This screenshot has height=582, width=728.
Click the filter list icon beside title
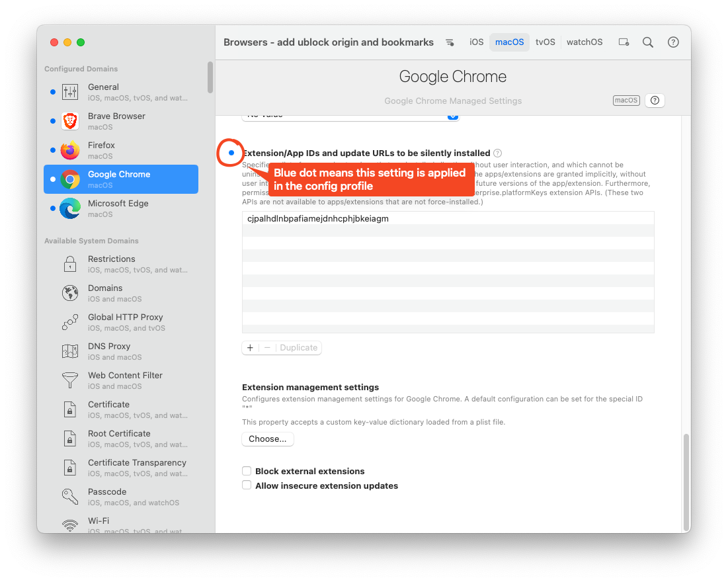pos(450,42)
